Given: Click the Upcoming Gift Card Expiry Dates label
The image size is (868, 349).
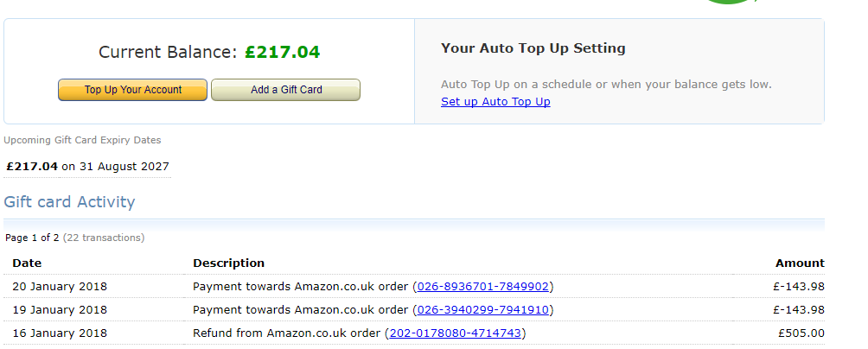Looking at the screenshot, I should [82, 140].
